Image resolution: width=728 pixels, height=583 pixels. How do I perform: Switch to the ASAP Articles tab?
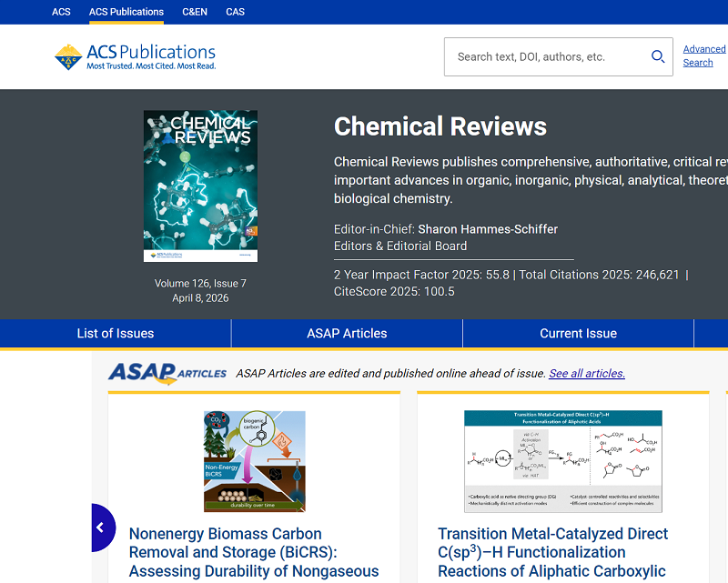click(x=346, y=333)
